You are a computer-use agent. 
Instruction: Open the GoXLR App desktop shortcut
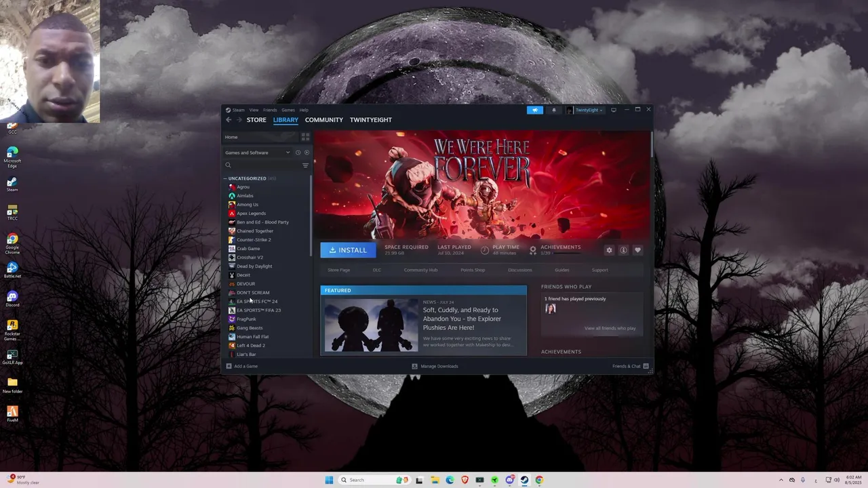pos(12,357)
